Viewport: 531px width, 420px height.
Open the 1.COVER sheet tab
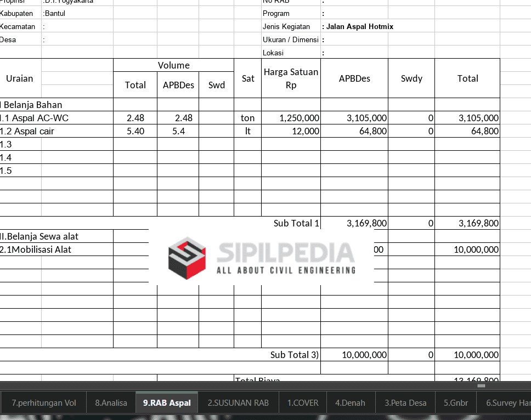pos(303,402)
